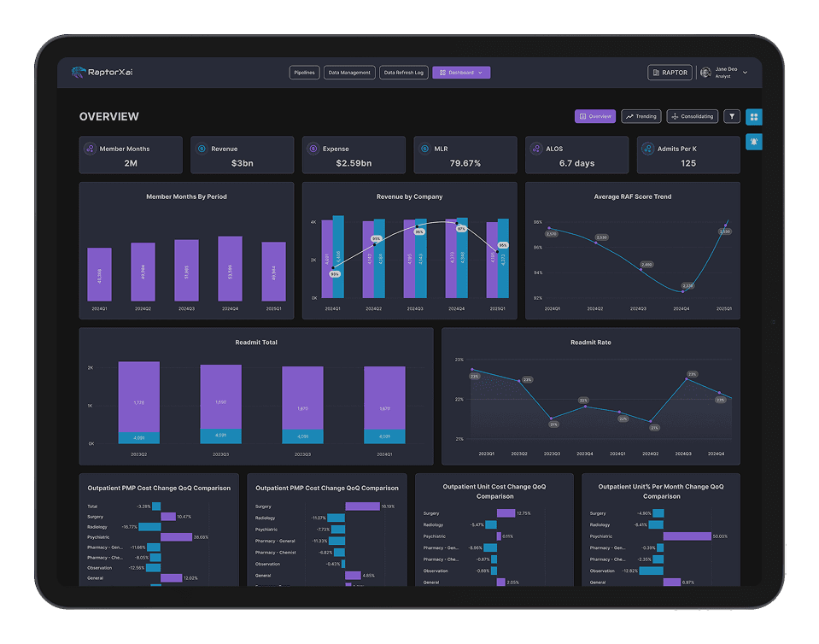Screen dimensions: 819x644
Task: Click the MLR card icon
Action: pyautogui.click(x=424, y=149)
